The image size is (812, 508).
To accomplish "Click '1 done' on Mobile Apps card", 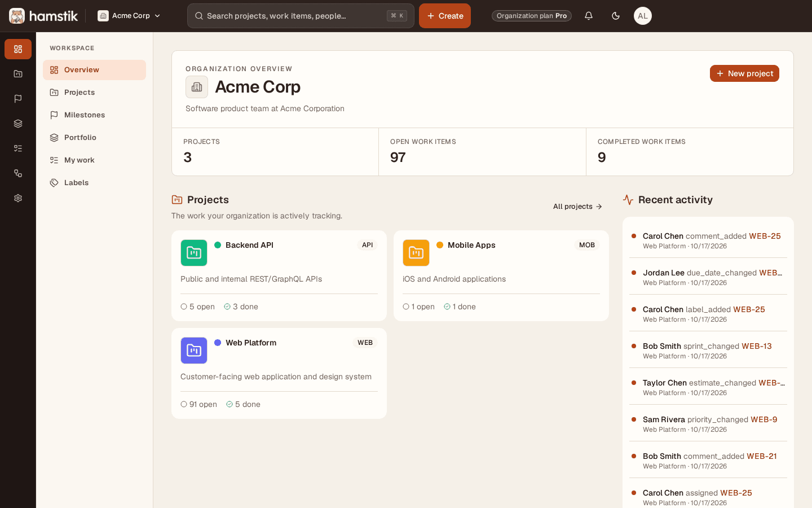I will pyautogui.click(x=460, y=306).
